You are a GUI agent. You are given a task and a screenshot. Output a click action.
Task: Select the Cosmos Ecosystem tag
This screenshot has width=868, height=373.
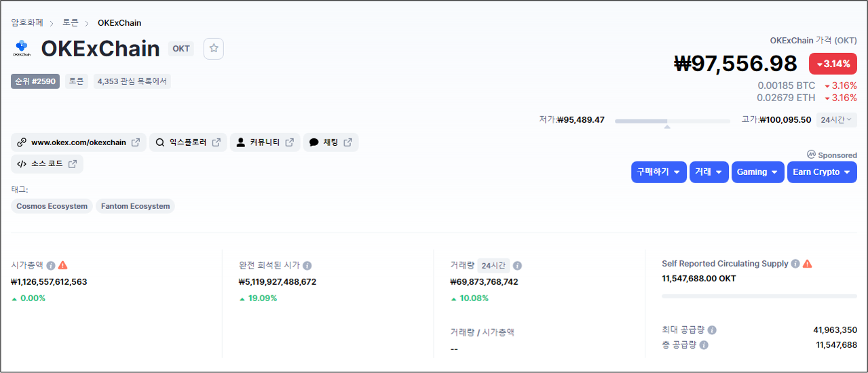point(52,206)
